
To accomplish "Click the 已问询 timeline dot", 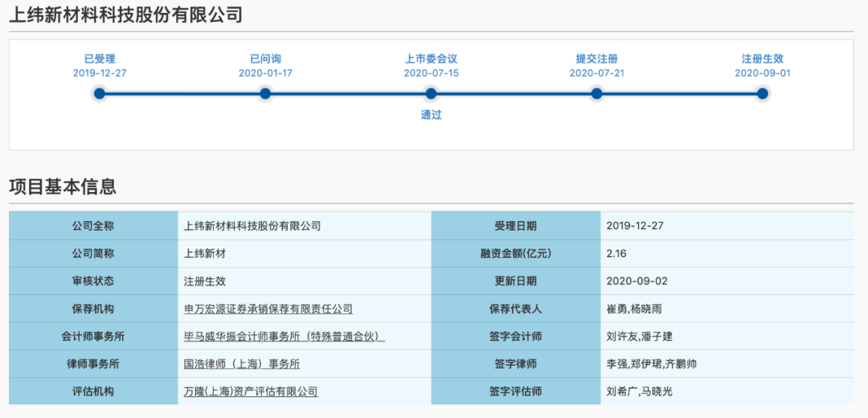I will (x=265, y=94).
